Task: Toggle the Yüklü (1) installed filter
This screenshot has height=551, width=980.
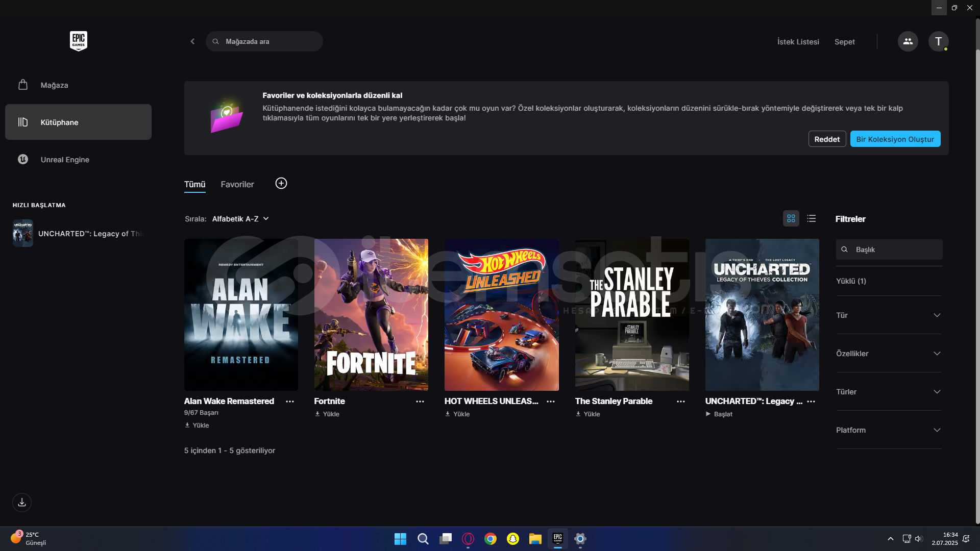Action: pos(851,281)
